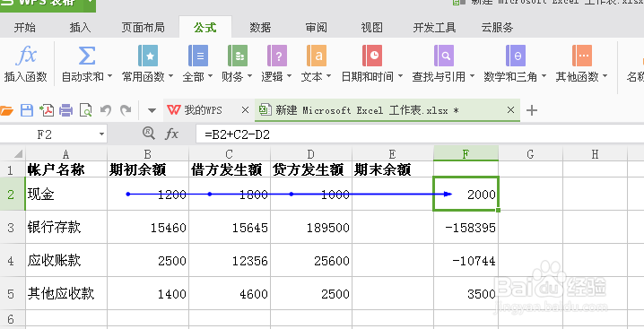This screenshot has width=644, height=329.
Task: Switch to the 开始 (Home) tab
Action: tap(24, 28)
